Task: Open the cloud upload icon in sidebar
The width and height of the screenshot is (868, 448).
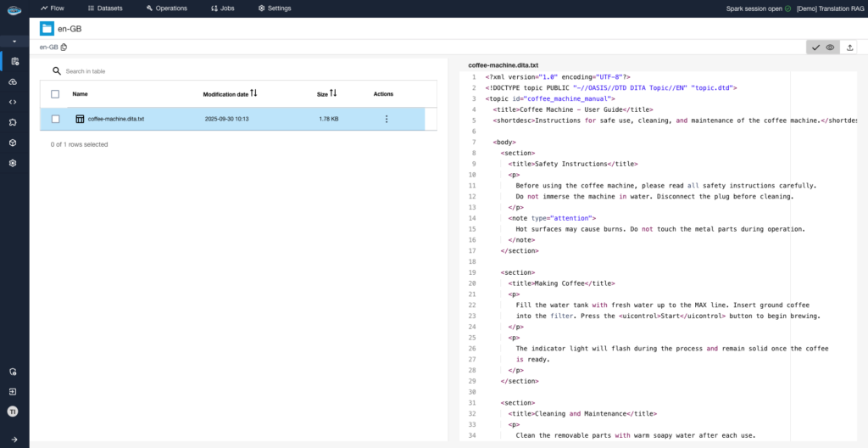Action: (13, 81)
